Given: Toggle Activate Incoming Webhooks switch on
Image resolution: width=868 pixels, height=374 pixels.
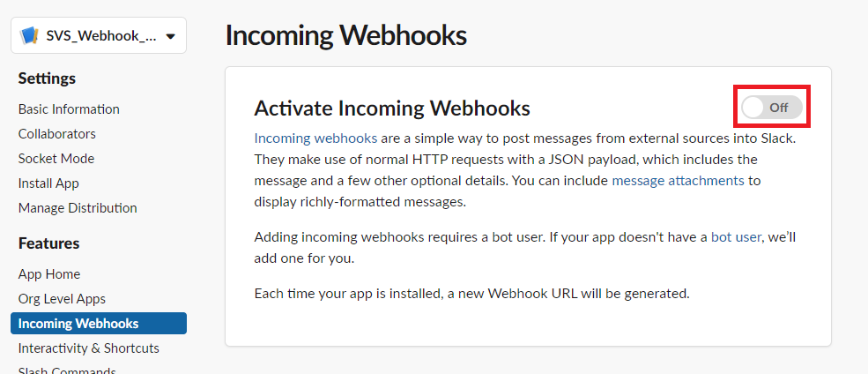Looking at the screenshot, I should 772,107.
